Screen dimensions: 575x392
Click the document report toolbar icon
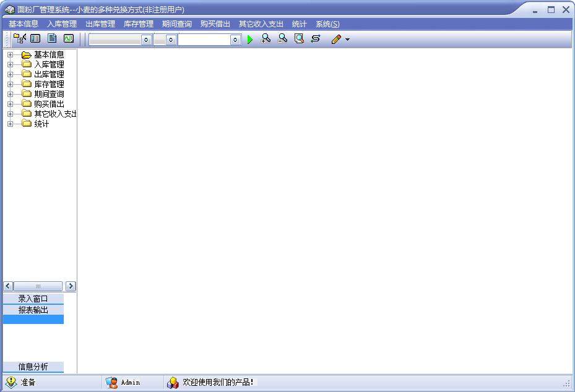tap(52, 39)
